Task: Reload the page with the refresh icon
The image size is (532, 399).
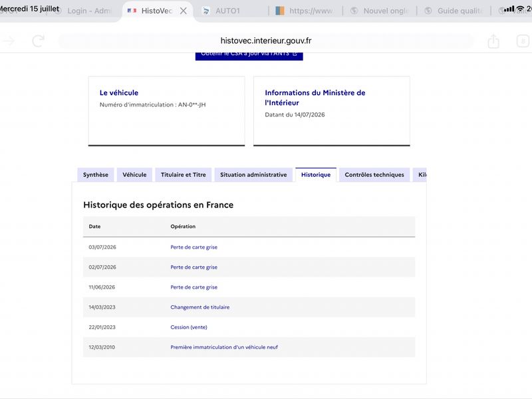Action: click(38, 41)
